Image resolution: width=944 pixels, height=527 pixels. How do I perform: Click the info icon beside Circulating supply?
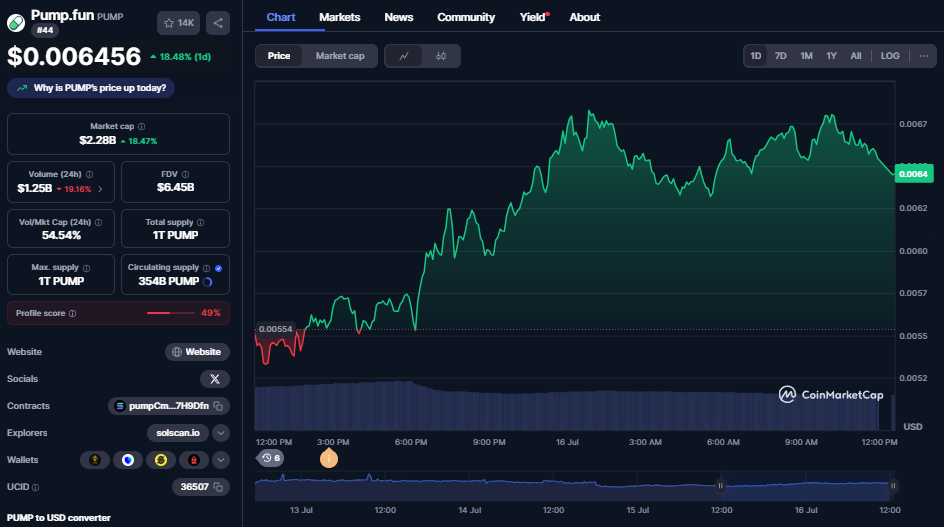[x=206, y=268]
